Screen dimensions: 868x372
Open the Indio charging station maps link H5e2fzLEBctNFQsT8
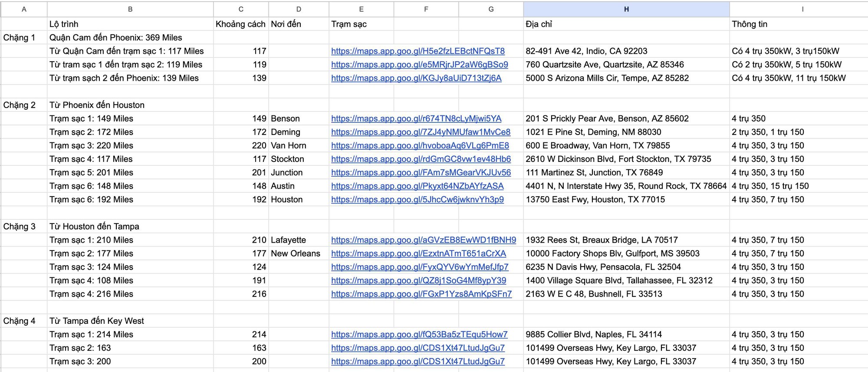click(x=418, y=51)
